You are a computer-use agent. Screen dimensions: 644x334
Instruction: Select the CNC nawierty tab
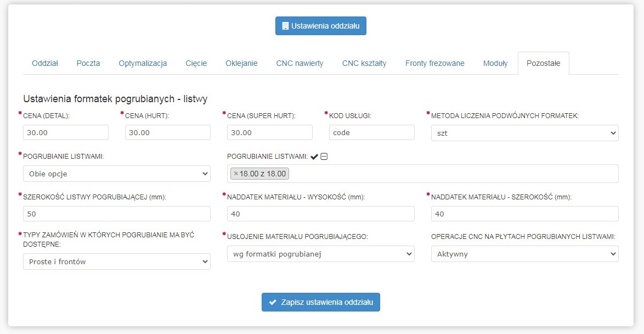(x=300, y=63)
